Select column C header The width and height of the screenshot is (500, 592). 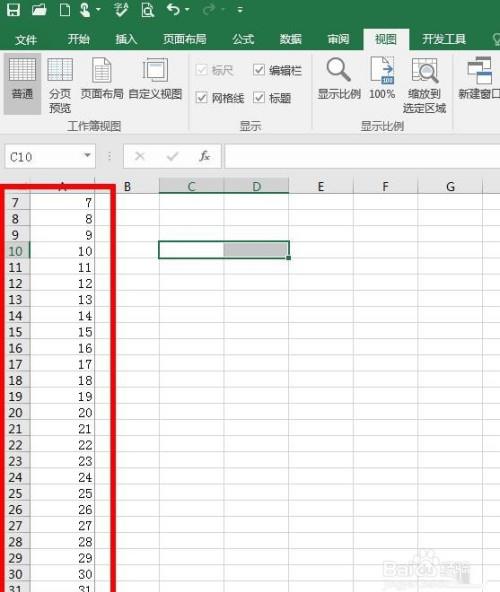click(191, 186)
